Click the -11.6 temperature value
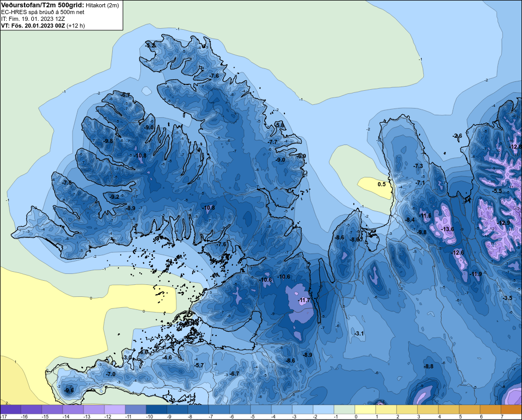 tap(425, 215)
